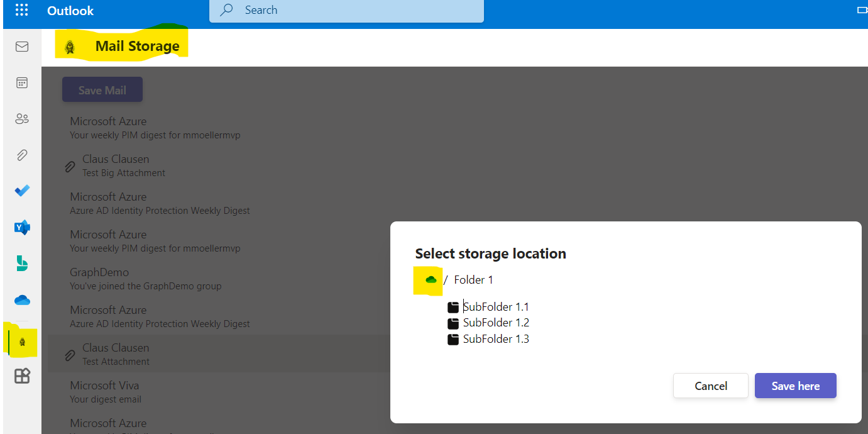Open Mail Storage app in left rail
Screen dimensions: 868x434
click(23, 342)
